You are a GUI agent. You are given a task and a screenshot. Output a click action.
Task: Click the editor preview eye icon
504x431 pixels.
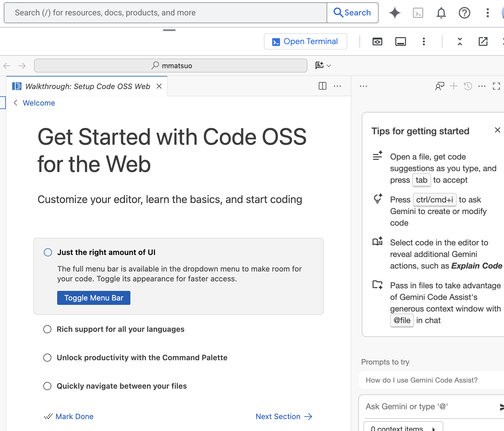(377, 41)
